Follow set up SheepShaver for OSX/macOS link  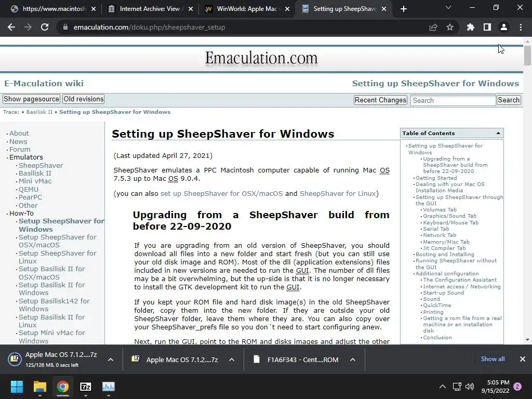[x=221, y=193]
